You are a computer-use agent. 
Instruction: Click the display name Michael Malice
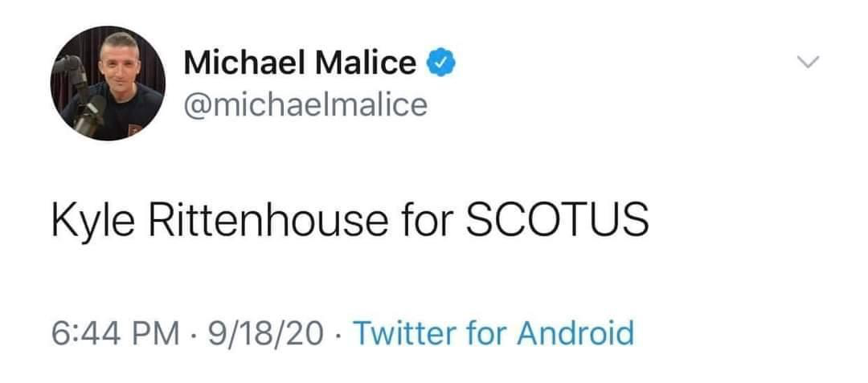pyautogui.click(x=300, y=62)
